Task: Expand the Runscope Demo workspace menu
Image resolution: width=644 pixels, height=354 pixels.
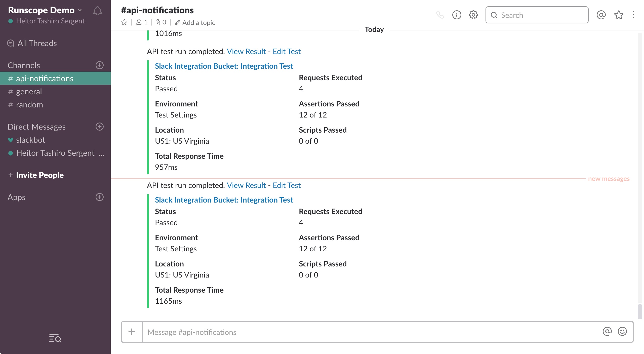Action: 45,10
